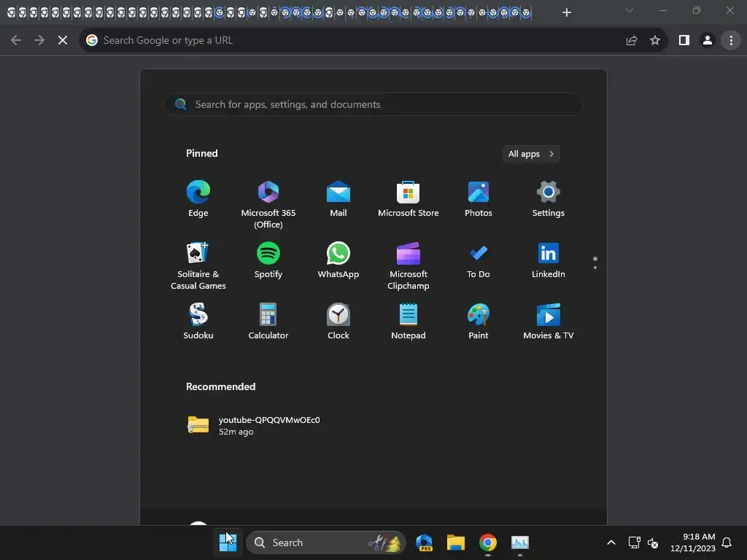The width and height of the screenshot is (747, 560).
Task: Share this page from the address bar
Action: pos(632,41)
